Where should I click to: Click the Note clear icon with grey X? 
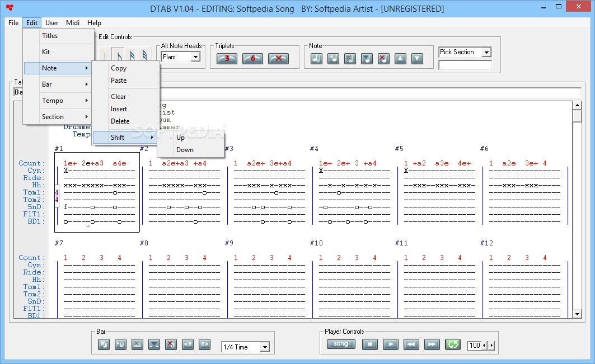click(350, 58)
